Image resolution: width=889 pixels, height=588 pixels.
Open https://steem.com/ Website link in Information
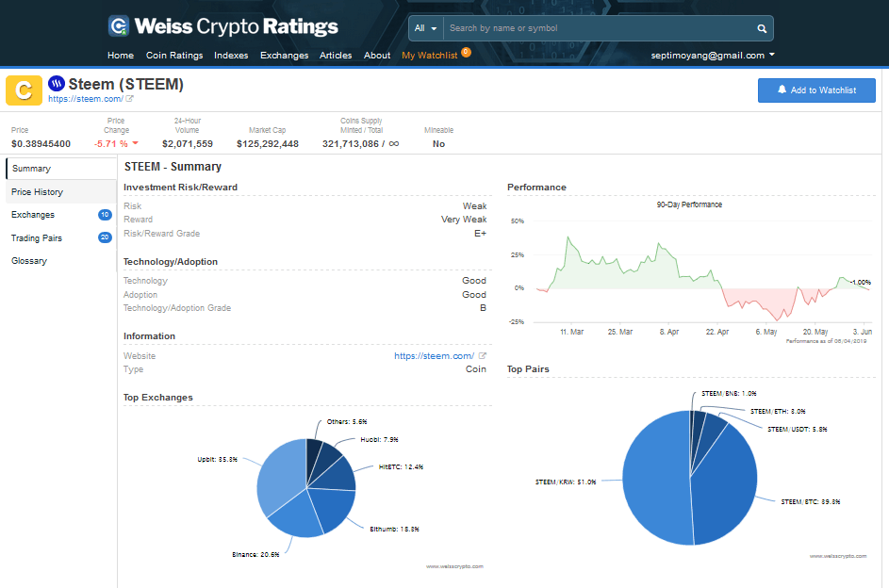(x=435, y=356)
